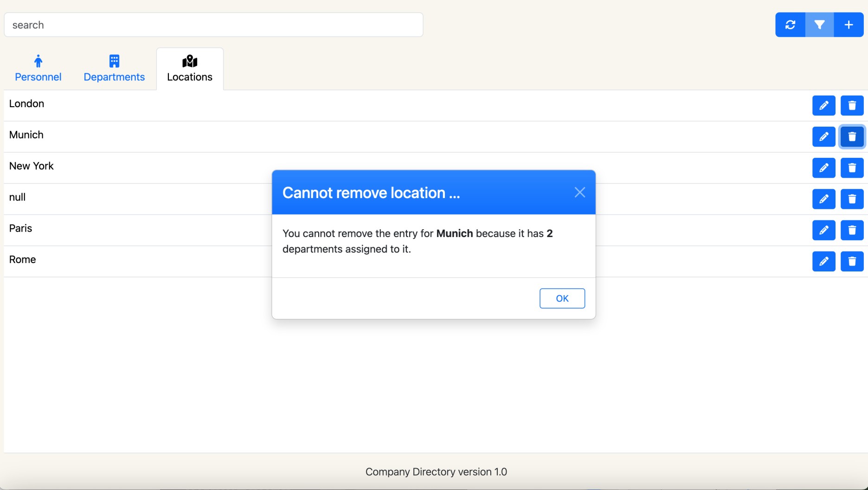Open the filter funnel button
The image size is (868, 490).
click(819, 25)
